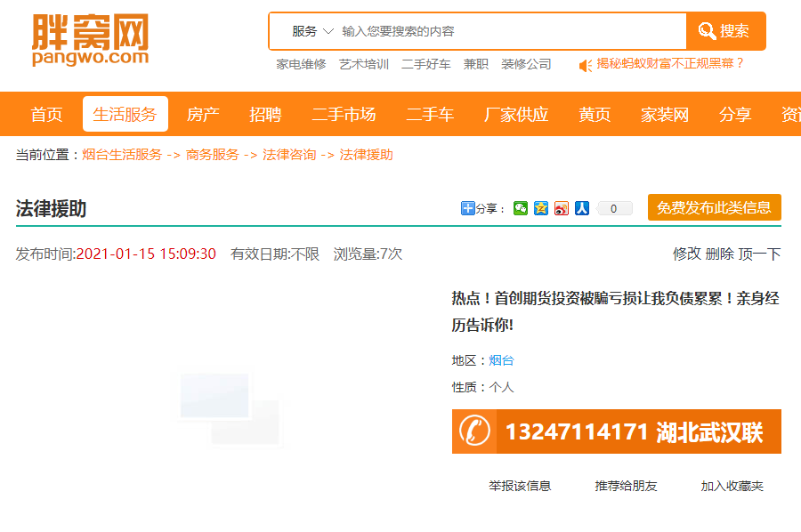Click the publish time 2021-01-15 15:09:30

coord(146,254)
